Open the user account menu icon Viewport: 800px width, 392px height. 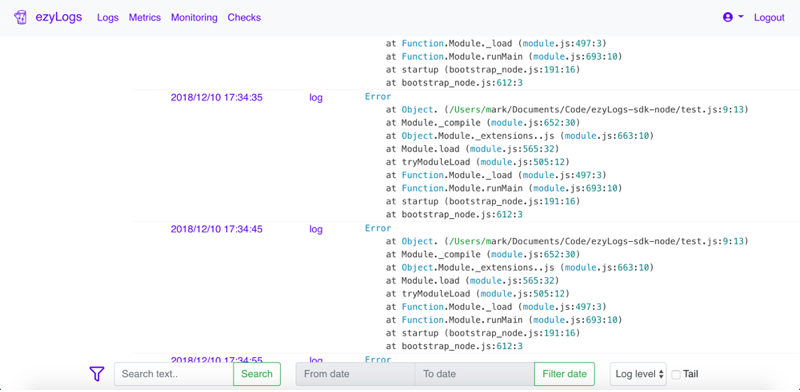tap(728, 17)
